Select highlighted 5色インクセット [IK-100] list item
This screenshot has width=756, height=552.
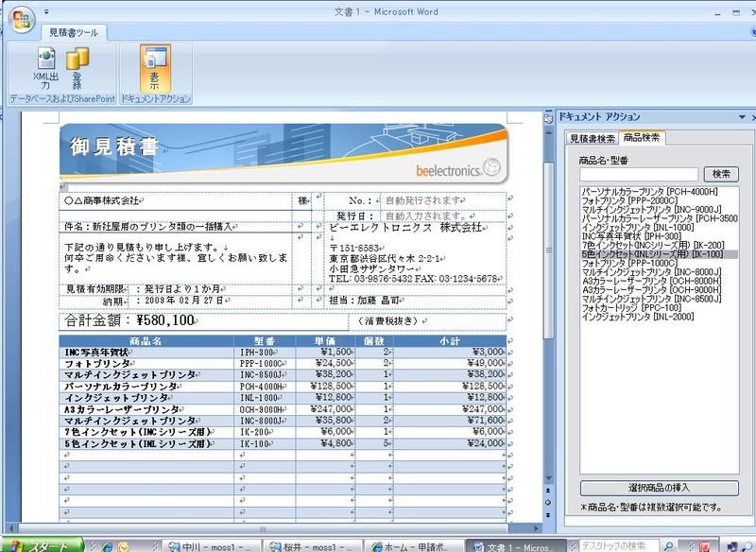(660, 254)
